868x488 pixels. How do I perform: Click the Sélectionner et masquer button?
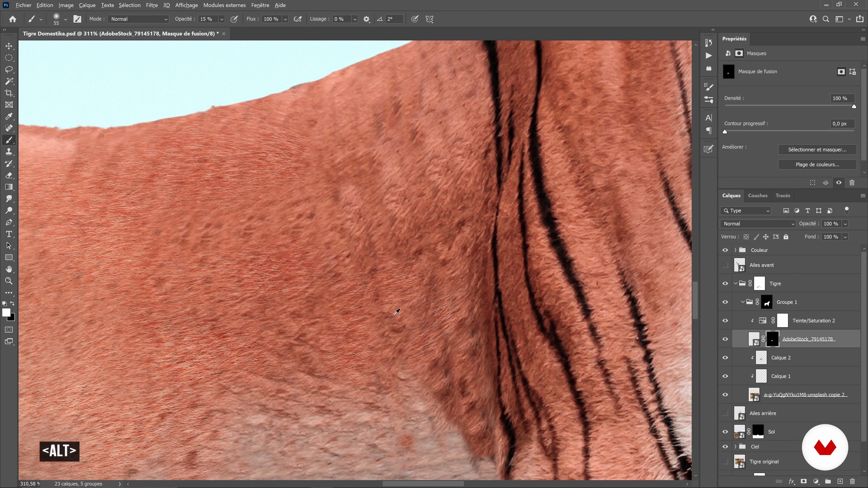817,150
